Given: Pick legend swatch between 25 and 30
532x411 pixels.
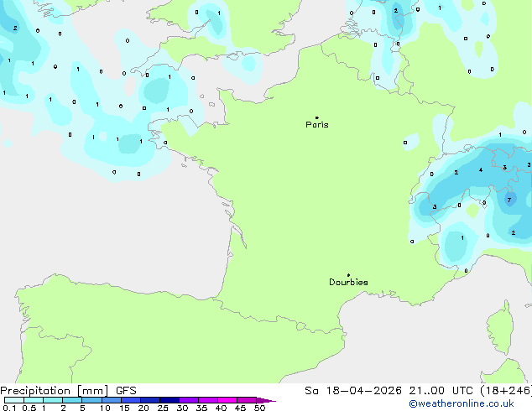Looking at the screenshot, I should (x=170, y=400).
